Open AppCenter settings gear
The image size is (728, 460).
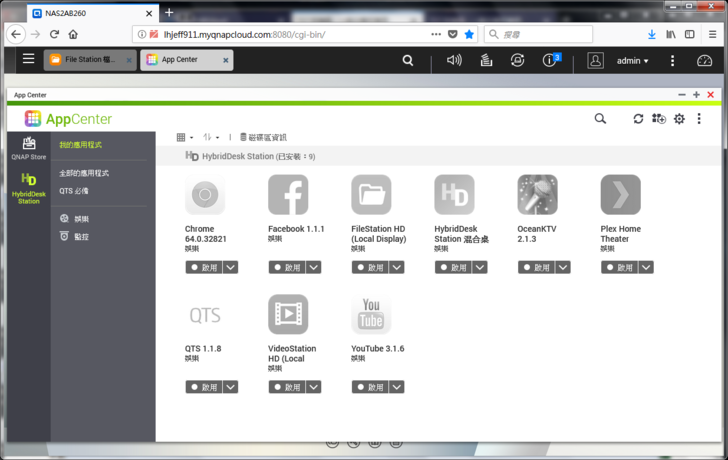click(679, 119)
